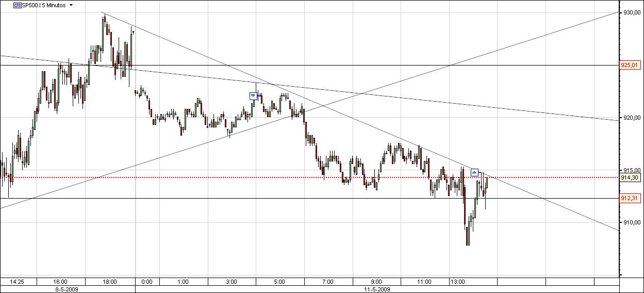644x293 pixels.
Task: Click the 13:00 time axis label
Action: [458, 282]
